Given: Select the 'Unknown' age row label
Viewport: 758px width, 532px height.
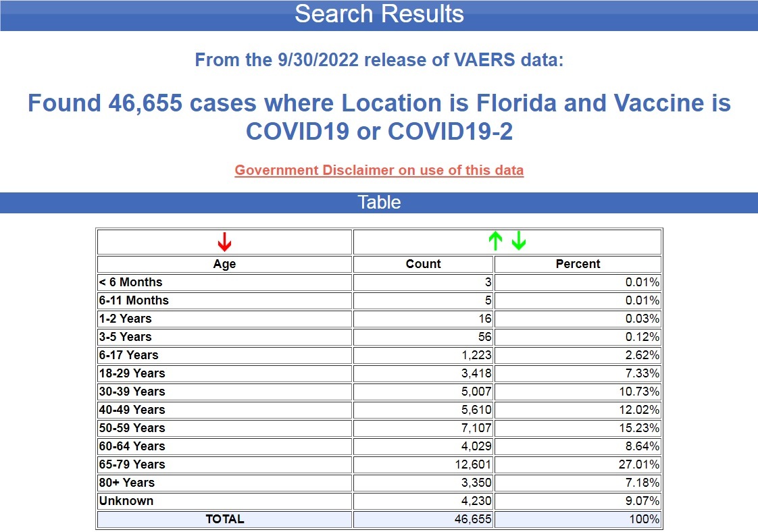Looking at the screenshot, I should 126,501.
